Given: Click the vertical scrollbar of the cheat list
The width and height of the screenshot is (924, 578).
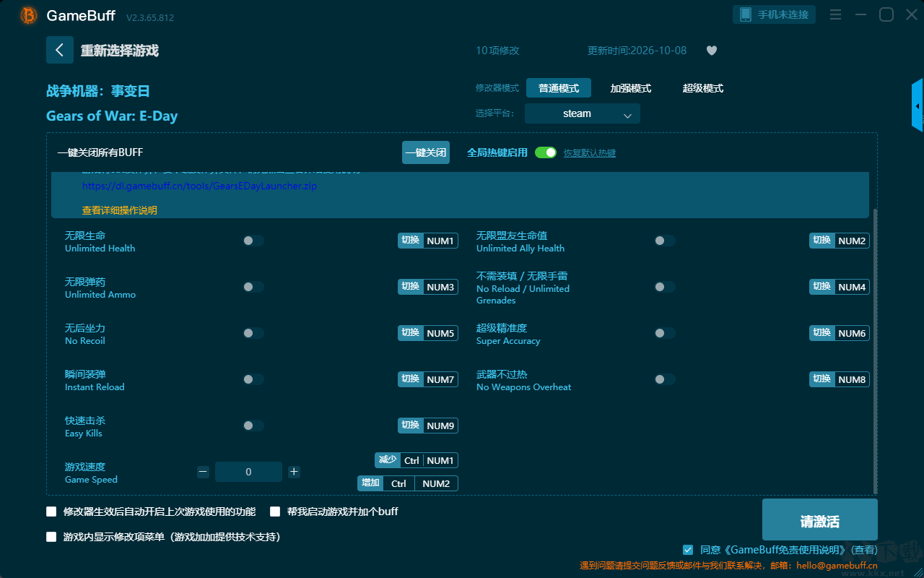Looking at the screenshot, I should (876, 350).
